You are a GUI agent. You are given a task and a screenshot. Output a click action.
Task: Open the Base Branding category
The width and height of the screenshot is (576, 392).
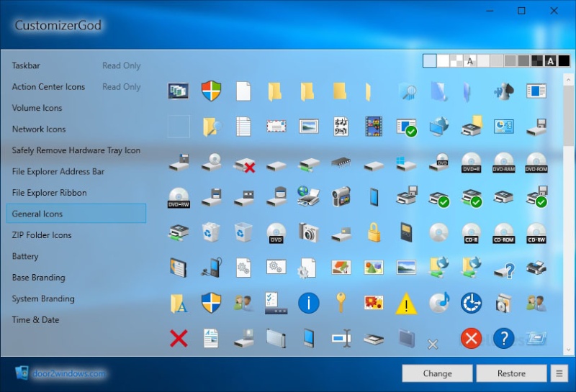(x=38, y=278)
